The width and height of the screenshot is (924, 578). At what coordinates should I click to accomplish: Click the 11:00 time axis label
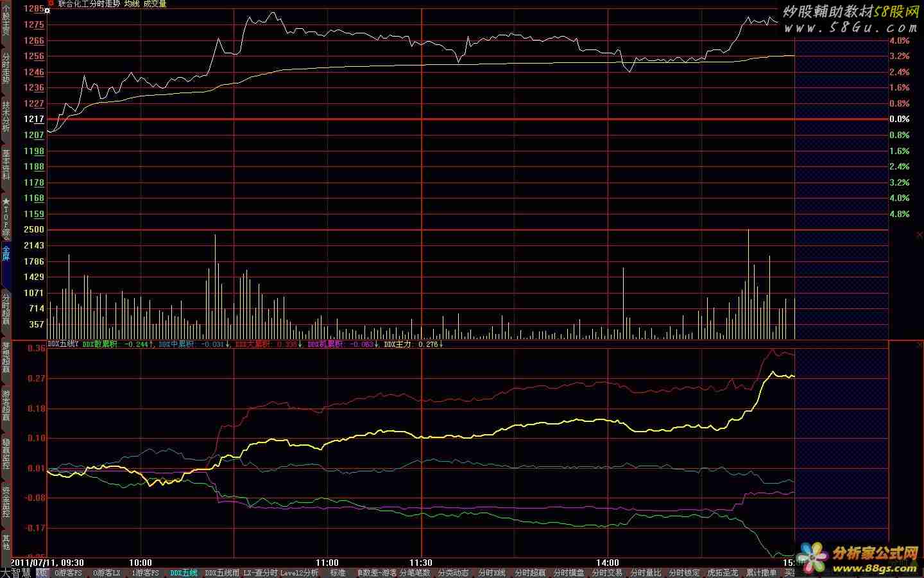[327, 563]
